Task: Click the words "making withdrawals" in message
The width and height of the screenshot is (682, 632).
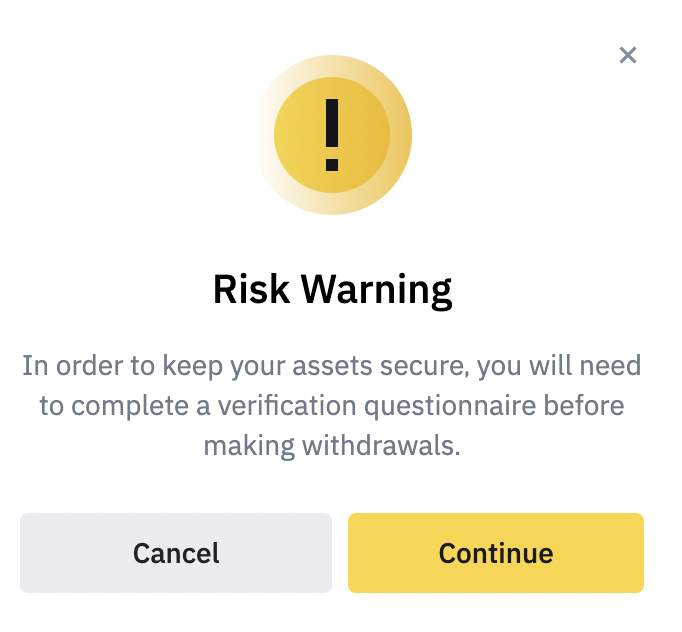Action: [x=332, y=445]
